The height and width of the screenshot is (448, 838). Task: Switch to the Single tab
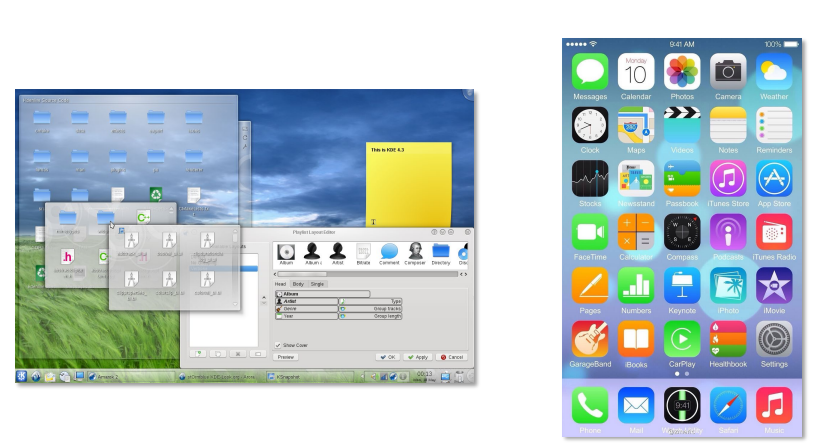coord(317,284)
